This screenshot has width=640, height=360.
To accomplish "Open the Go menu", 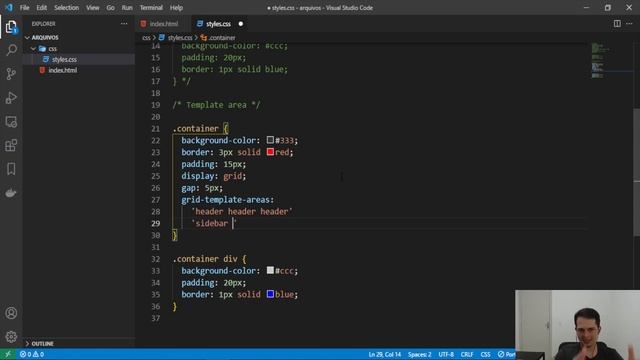I will (x=111, y=7).
